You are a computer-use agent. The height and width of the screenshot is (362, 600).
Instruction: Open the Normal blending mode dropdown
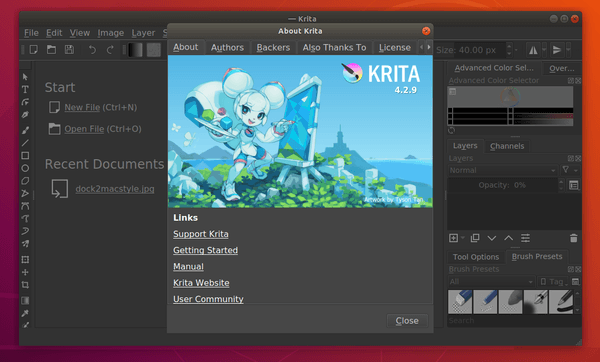(503, 170)
